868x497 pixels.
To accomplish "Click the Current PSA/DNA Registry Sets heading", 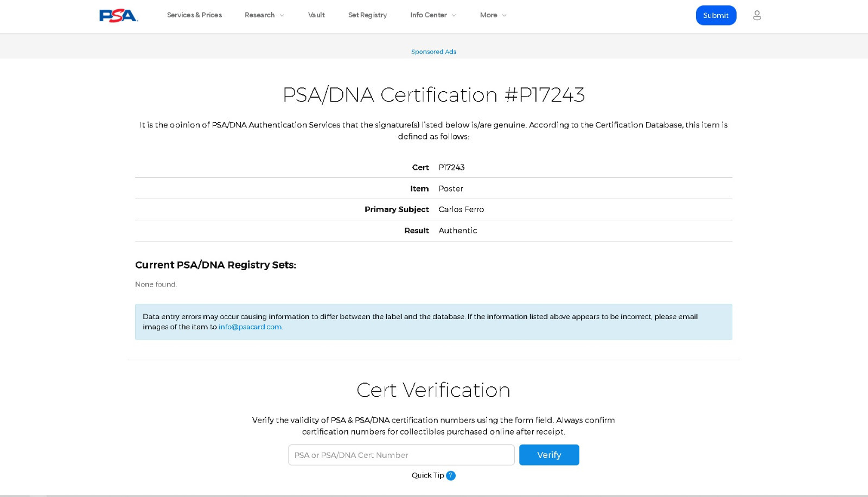I will [x=215, y=265].
